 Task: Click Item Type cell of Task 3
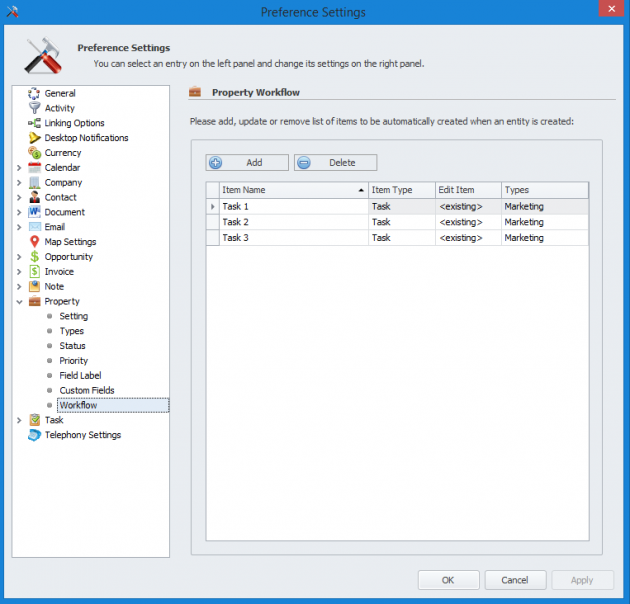(402, 238)
